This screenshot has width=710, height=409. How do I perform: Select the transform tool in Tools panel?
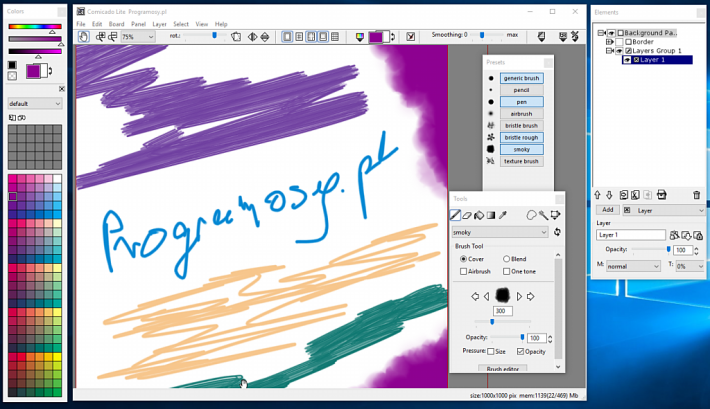(555, 215)
